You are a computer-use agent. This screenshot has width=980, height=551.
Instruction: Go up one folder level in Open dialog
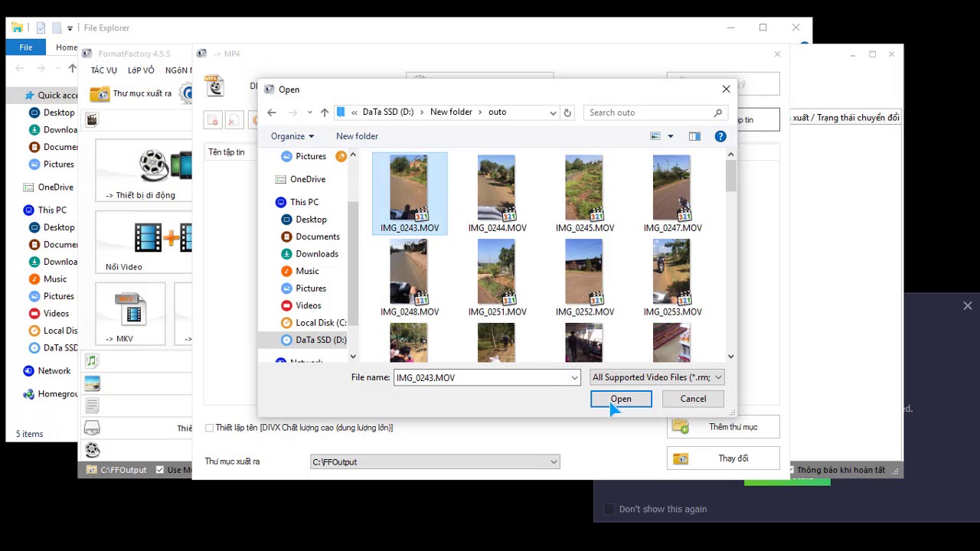click(325, 112)
